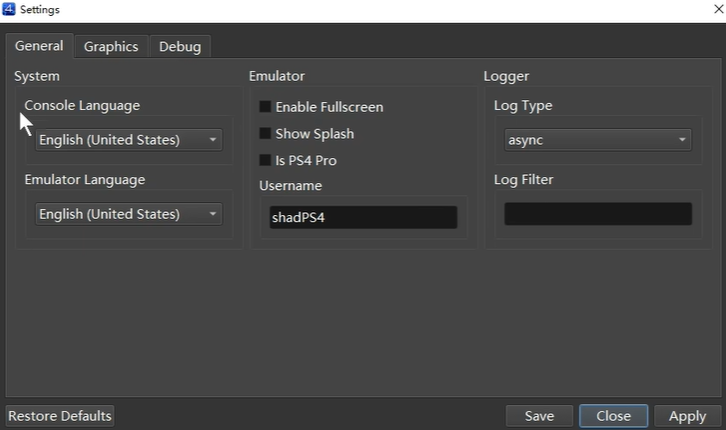This screenshot has width=726, height=430.
Task: Click the shadPS4 app icon in title bar
Action: 9,9
